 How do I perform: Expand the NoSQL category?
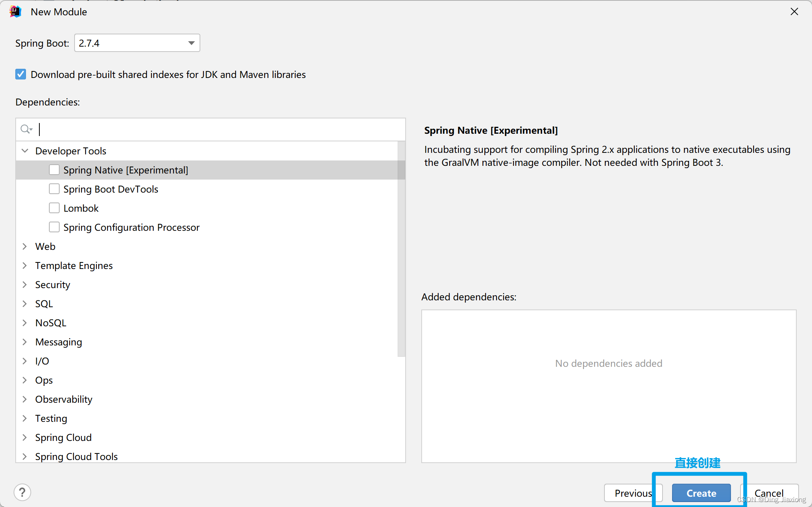point(25,322)
